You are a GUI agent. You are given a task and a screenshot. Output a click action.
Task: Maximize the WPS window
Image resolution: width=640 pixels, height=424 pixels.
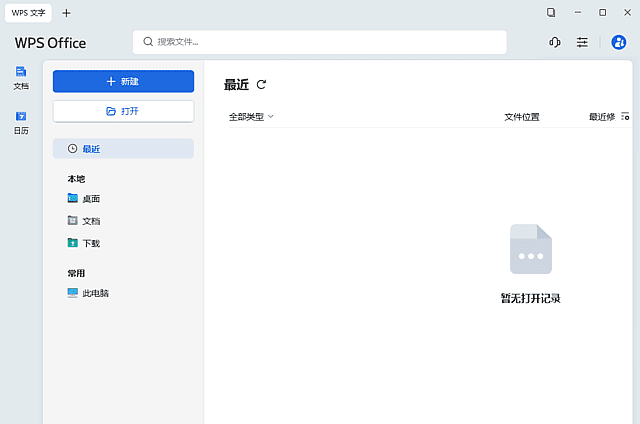[602, 13]
